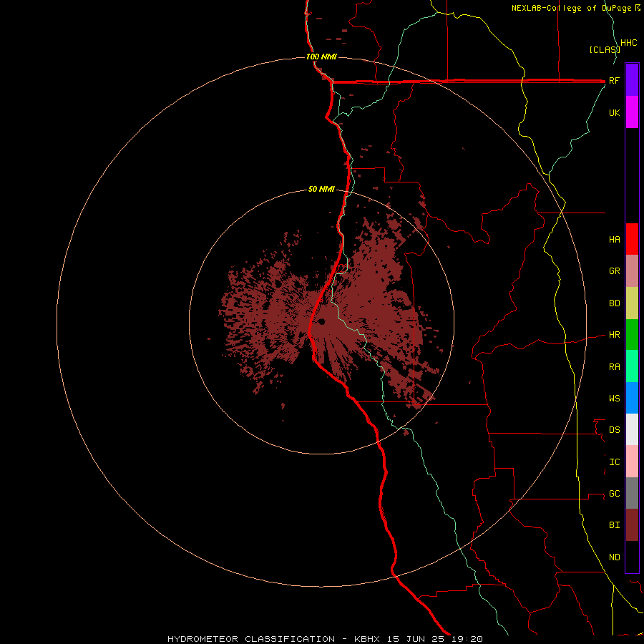
Task: Click the ND legend label
Action: click(614, 557)
